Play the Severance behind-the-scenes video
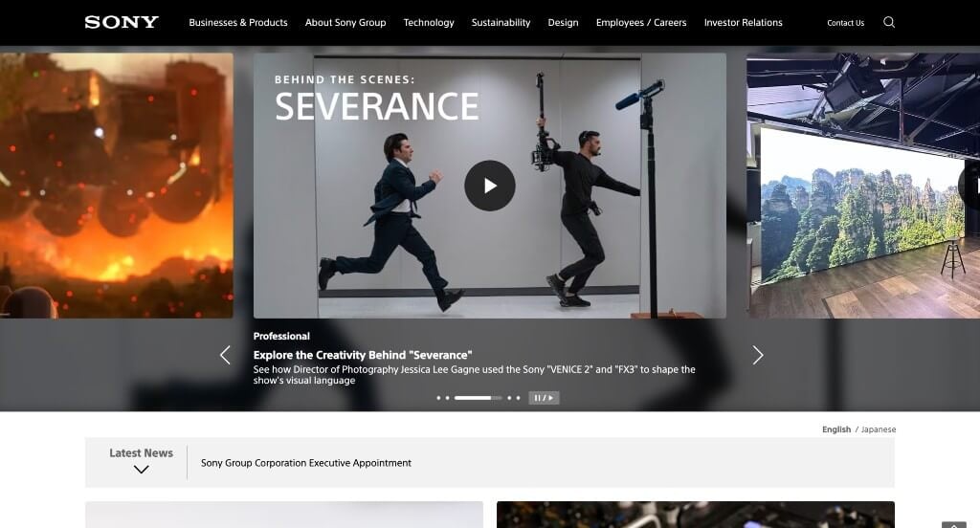The image size is (980, 528). coord(489,186)
